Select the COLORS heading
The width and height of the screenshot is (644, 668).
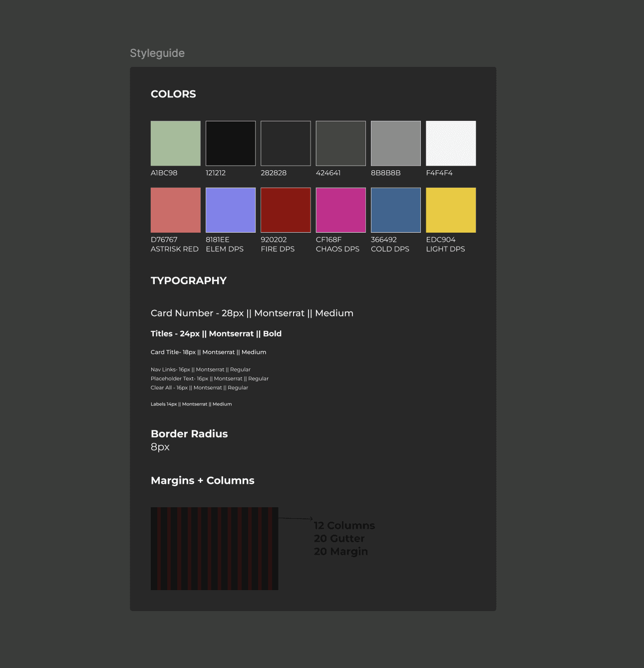pos(173,94)
